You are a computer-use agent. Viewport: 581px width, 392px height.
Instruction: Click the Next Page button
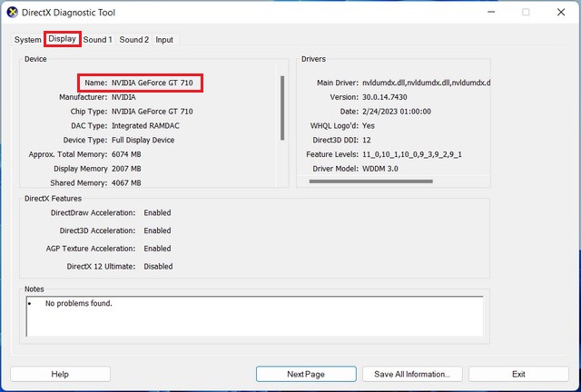tap(306, 374)
